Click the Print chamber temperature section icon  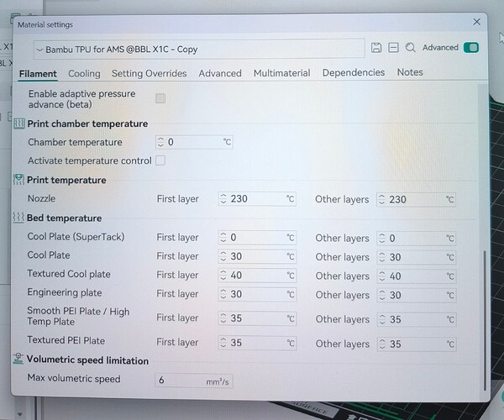[x=19, y=123]
